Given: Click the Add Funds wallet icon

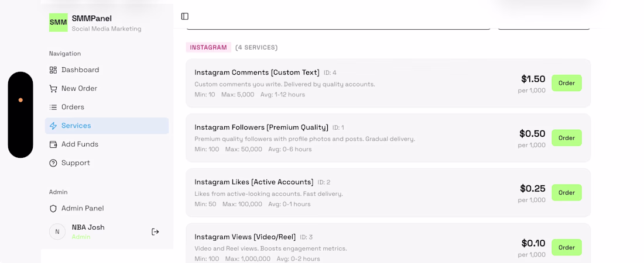Looking at the screenshot, I should (x=53, y=144).
